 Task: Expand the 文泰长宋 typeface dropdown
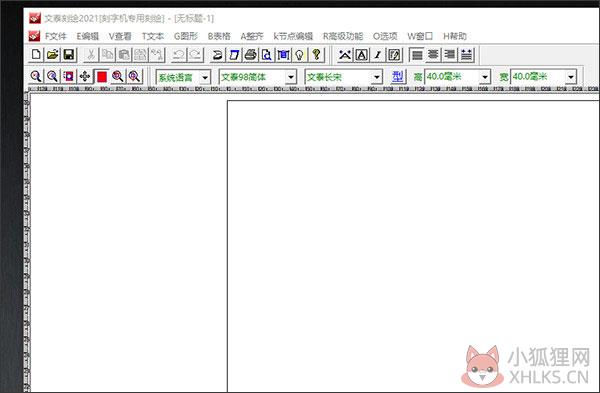point(377,77)
